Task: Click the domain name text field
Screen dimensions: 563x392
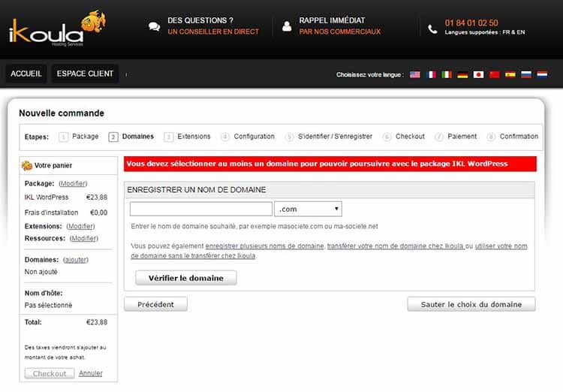Action: coord(200,209)
